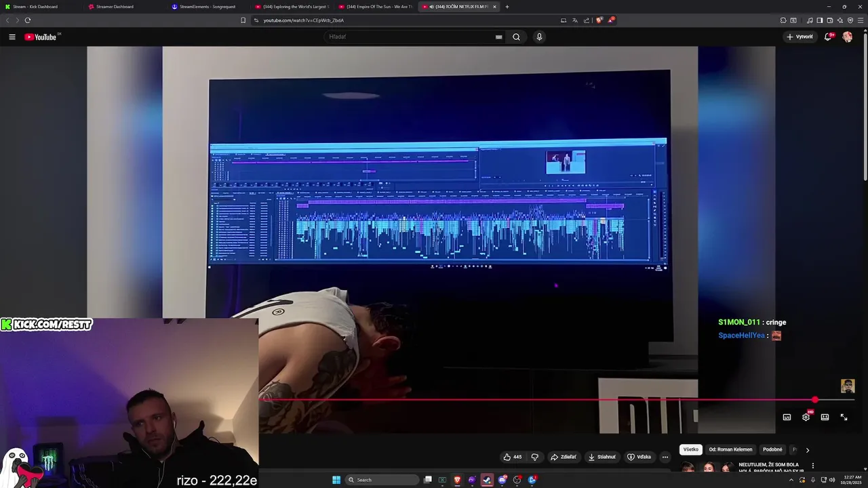Viewport: 868px width, 488px height.
Task: Open the translate page icon
Action: tap(574, 20)
